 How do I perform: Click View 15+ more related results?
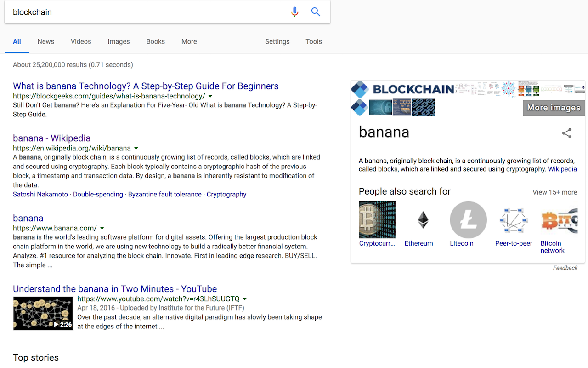[554, 192]
